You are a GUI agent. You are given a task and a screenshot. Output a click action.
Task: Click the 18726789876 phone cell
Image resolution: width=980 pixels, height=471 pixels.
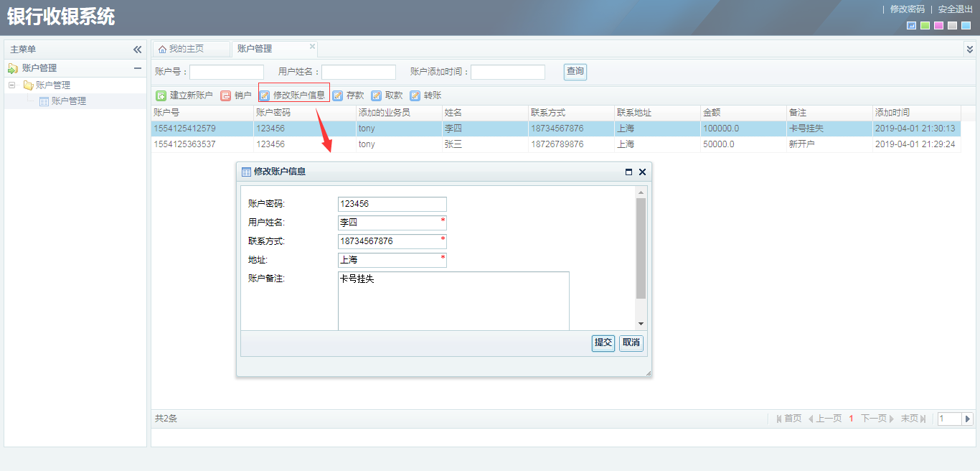[571, 144]
